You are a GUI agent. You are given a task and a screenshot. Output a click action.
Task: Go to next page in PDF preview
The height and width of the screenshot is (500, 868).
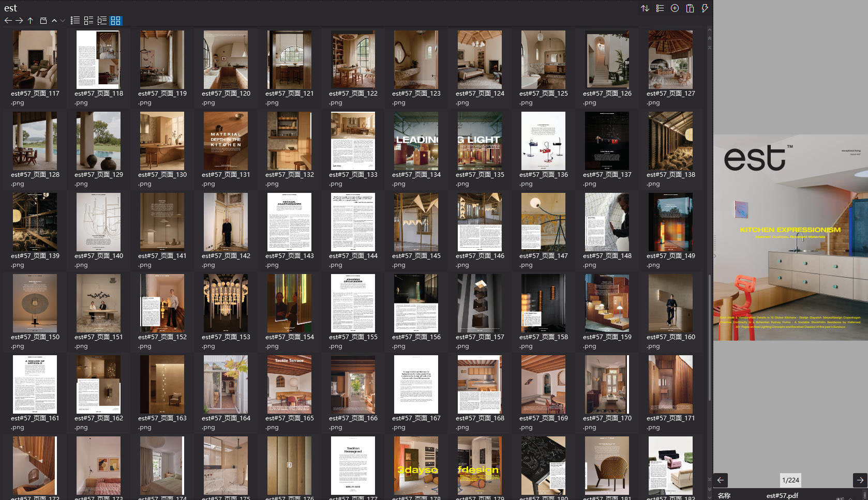pyautogui.click(x=860, y=480)
